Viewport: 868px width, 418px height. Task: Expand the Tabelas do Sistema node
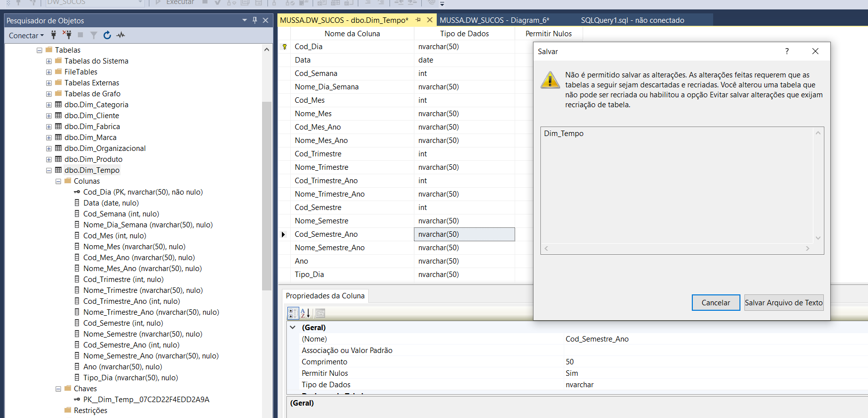click(49, 61)
